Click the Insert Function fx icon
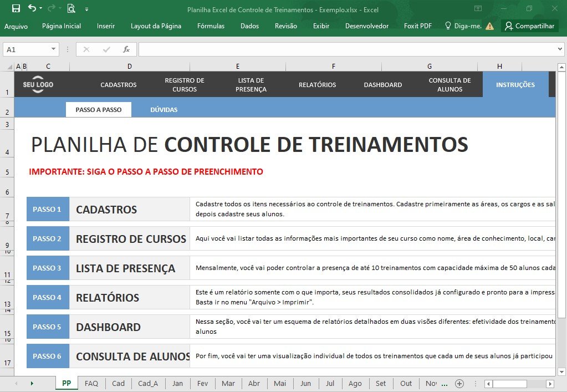Screen dimensions: 567x392 126,49
